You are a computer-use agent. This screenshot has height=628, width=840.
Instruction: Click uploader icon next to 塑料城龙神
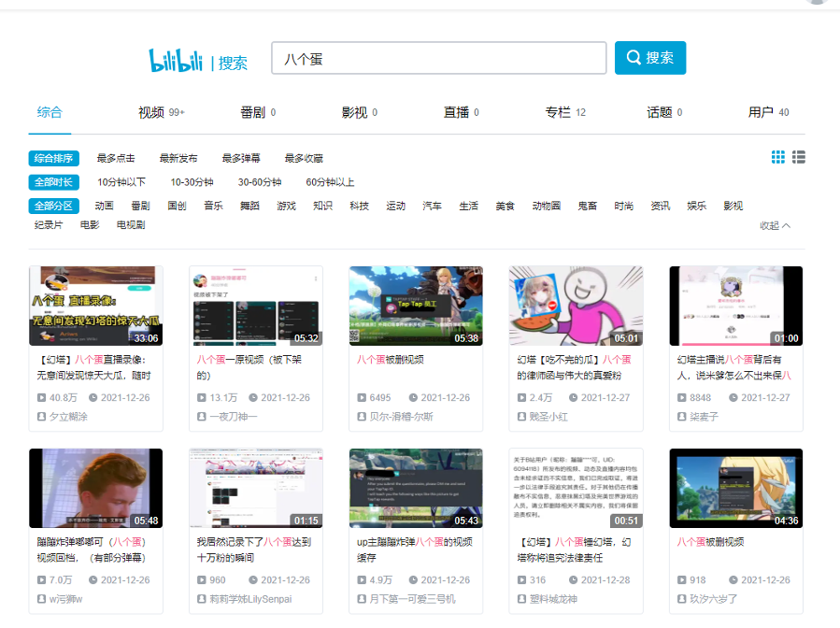coord(520,599)
